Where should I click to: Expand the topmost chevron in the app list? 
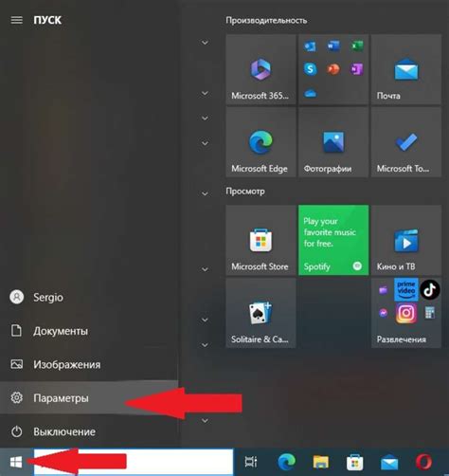tap(205, 43)
